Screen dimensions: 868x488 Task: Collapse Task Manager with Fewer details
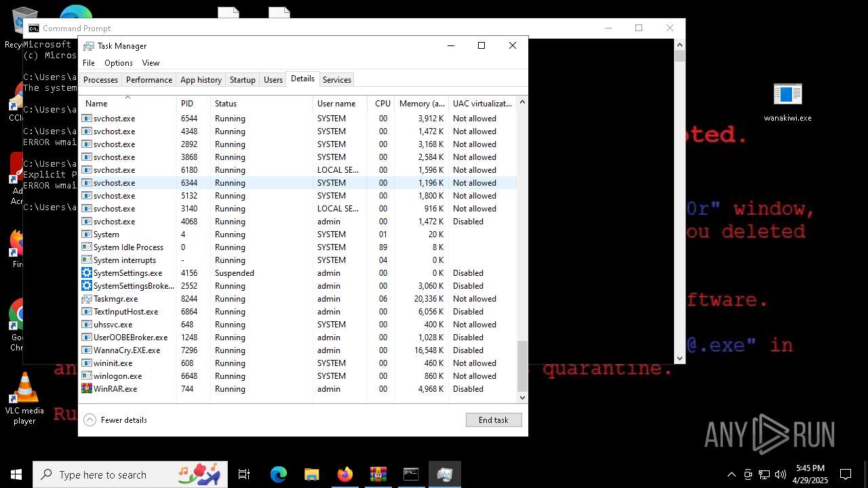click(x=116, y=420)
